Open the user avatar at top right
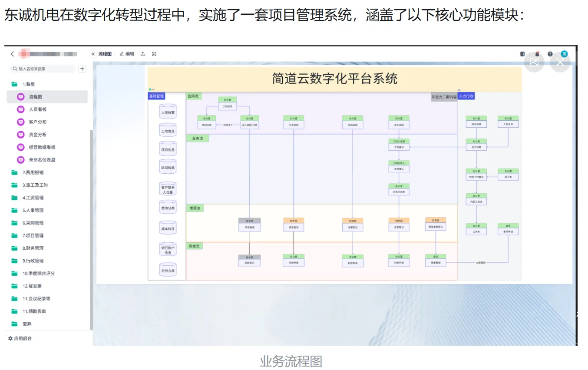 pos(564,53)
